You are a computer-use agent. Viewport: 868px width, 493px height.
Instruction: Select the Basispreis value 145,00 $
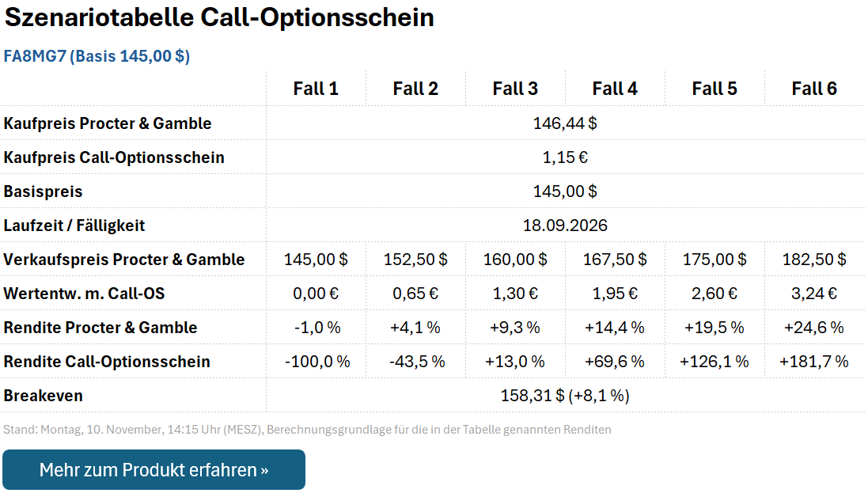[565, 192]
